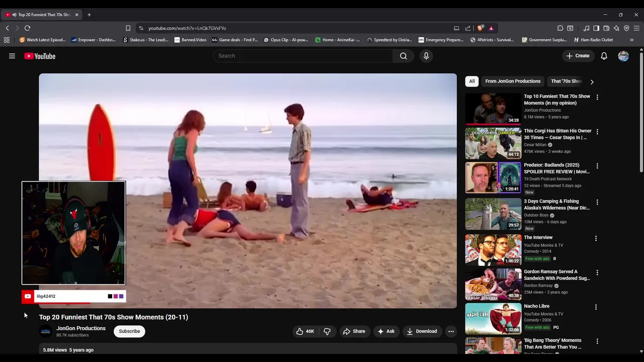Open the JonGon Productions channel link
Screen dimensions: 644x362
click(x=81, y=328)
